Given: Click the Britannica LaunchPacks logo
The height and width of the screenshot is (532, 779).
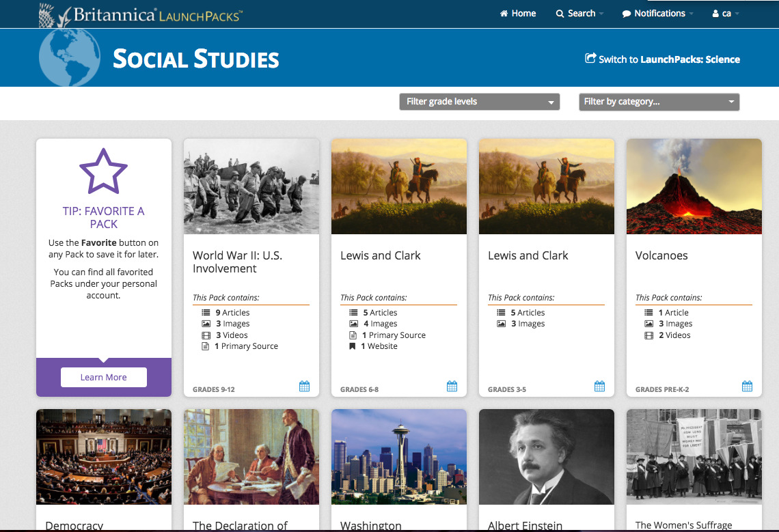Looking at the screenshot, I should click(140, 15).
